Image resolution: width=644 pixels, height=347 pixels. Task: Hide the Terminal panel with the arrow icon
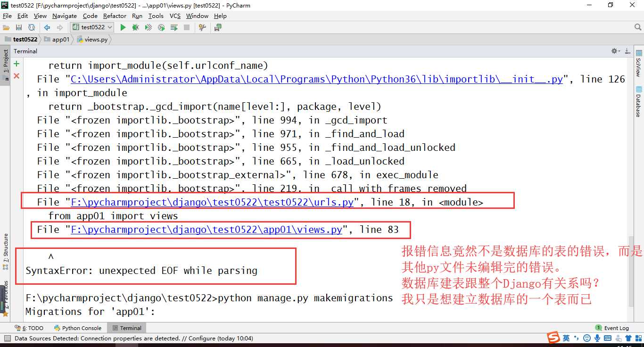[627, 51]
